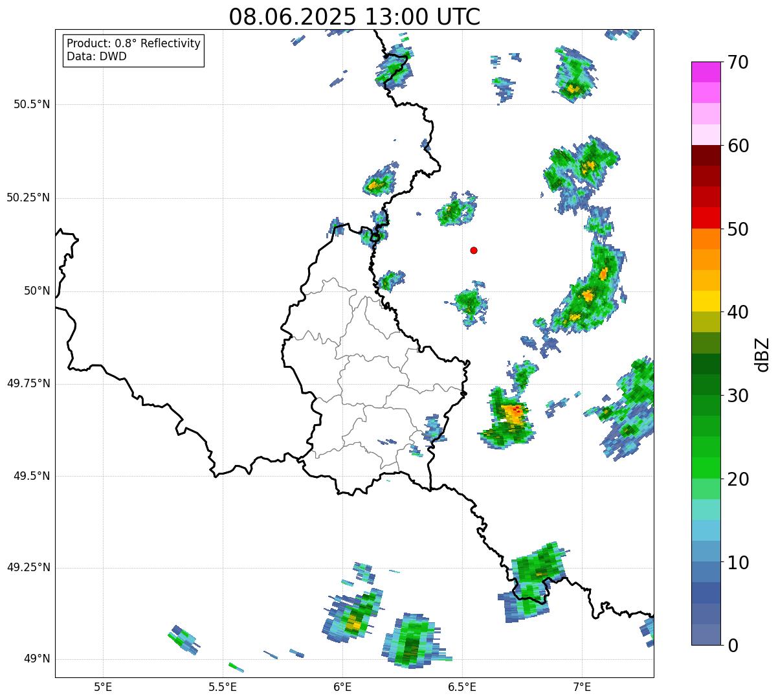Click the Data: DWD label
This screenshot has height=700, width=778.
coord(96,56)
